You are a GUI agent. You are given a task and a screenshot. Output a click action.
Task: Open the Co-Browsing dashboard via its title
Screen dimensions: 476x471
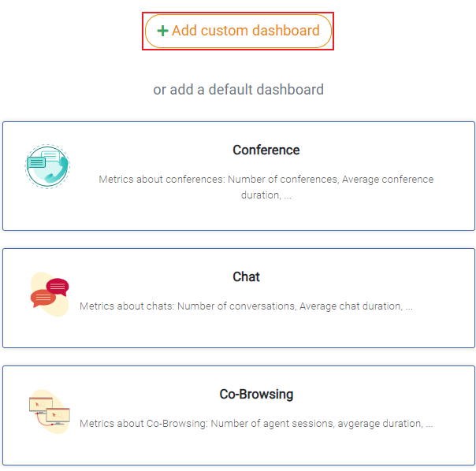pyautogui.click(x=256, y=395)
